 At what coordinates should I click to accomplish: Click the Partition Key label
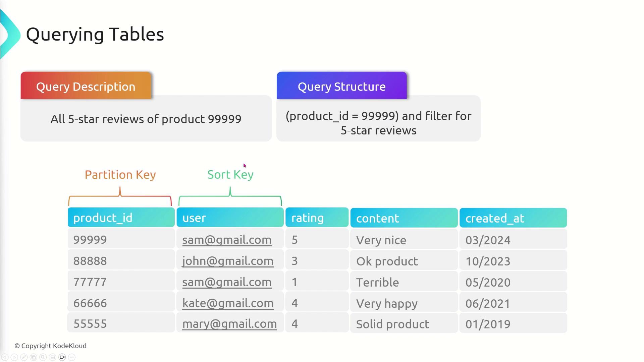tap(120, 175)
